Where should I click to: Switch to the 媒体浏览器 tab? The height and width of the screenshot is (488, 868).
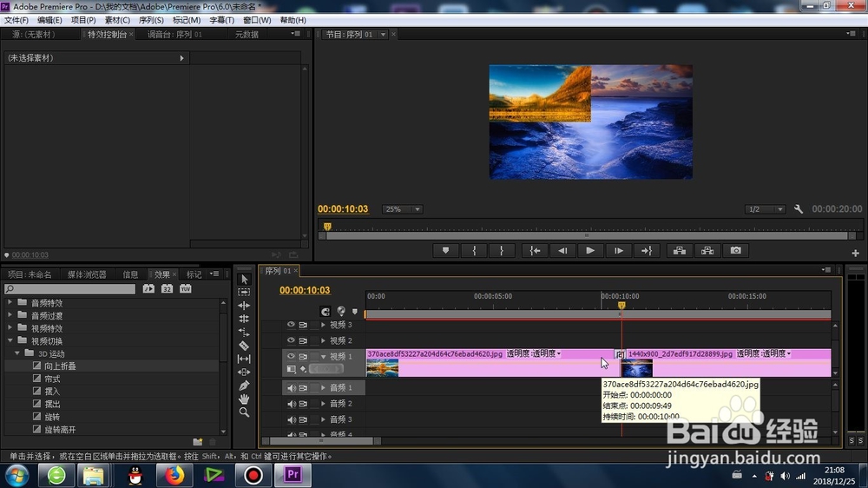point(87,274)
